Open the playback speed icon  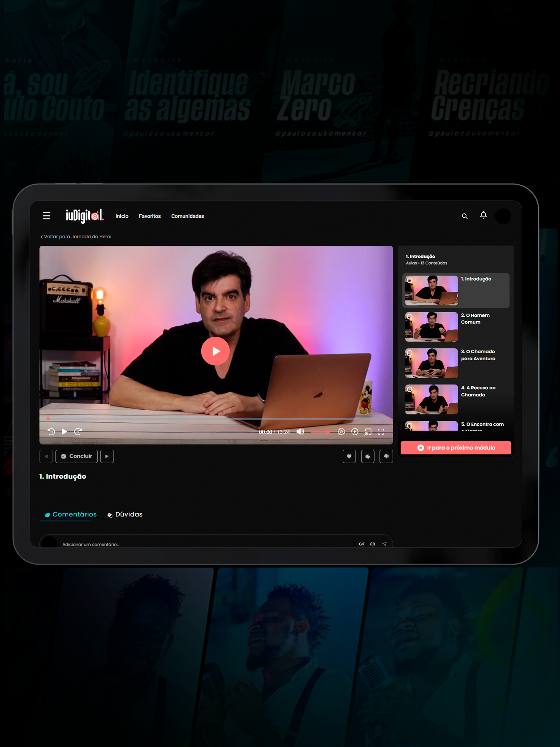(x=355, y=431)
